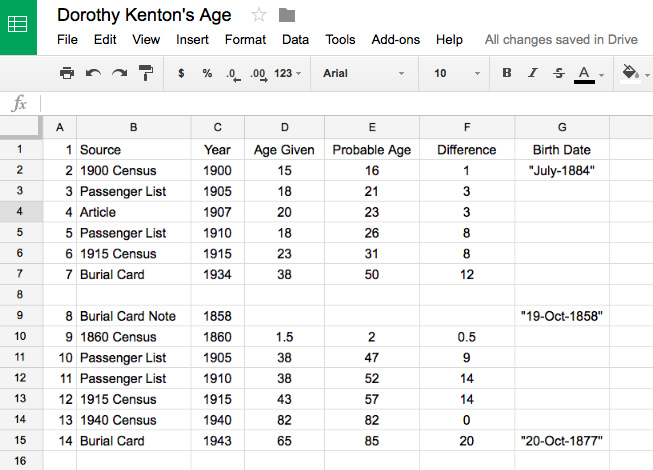Open the Insert menu
653x470 pixels.
point(192,40)
